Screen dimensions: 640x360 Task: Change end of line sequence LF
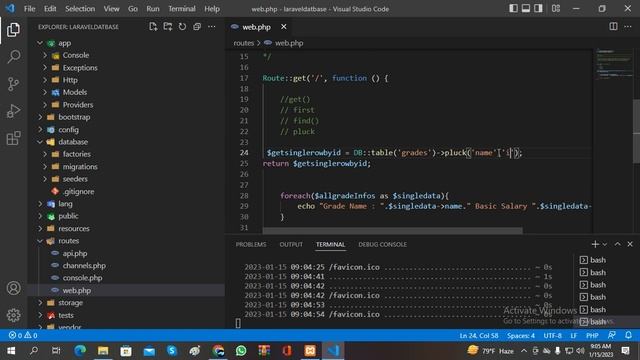click(x=574, y=335)
